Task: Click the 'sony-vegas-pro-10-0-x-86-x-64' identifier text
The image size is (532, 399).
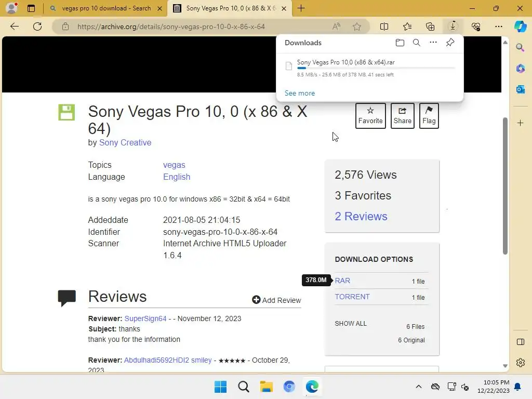Action: (x=220, y=232)
